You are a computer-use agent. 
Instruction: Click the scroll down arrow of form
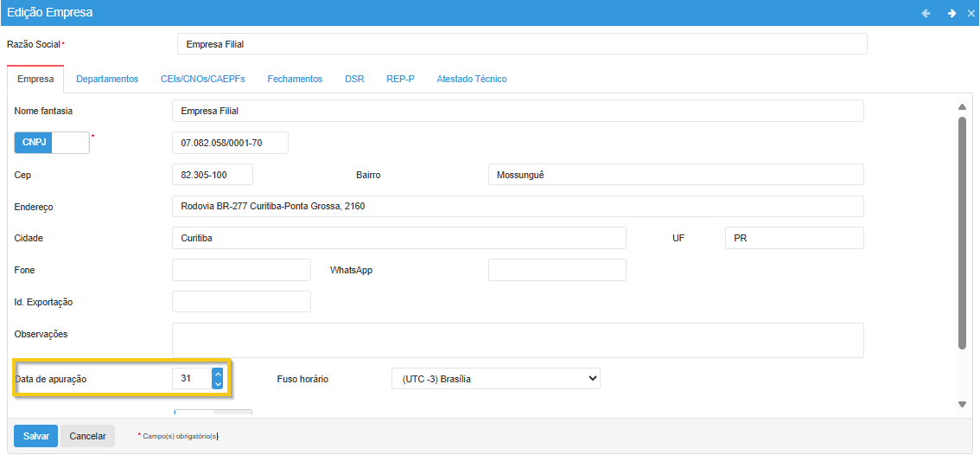[x=962, y=404]
